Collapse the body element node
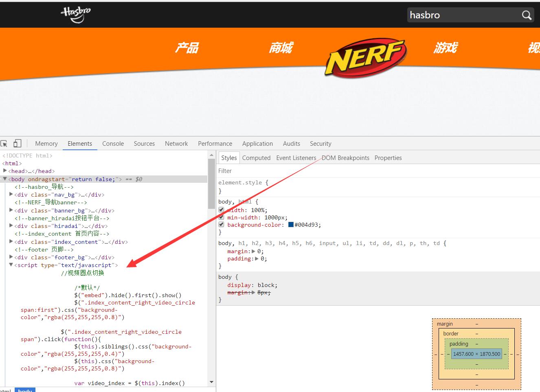540x392 pixels. [x=5, y=179]
